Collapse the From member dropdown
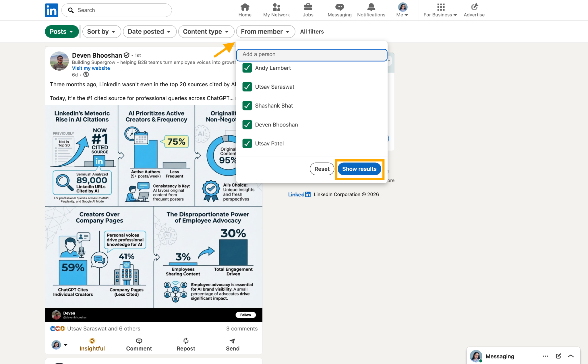Image resolution: width=588 pixels, height=364 pixels. click(266, 32)
